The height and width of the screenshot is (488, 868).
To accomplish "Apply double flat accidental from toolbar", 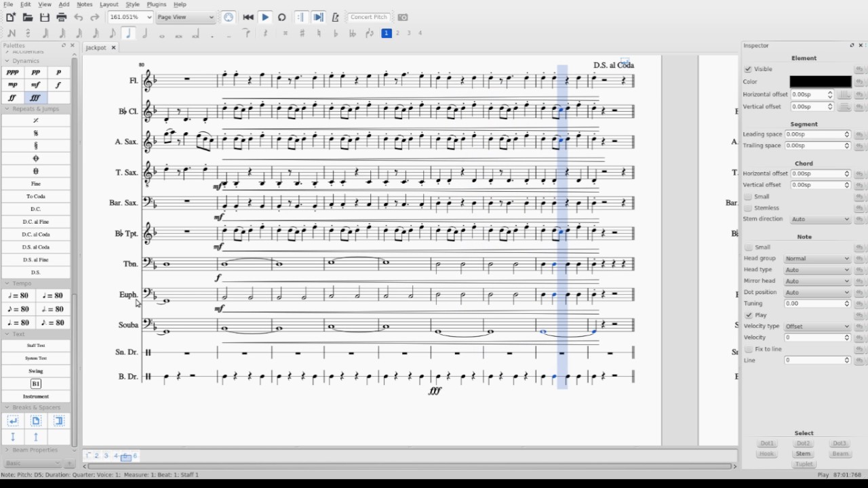I will coord(352,33).
